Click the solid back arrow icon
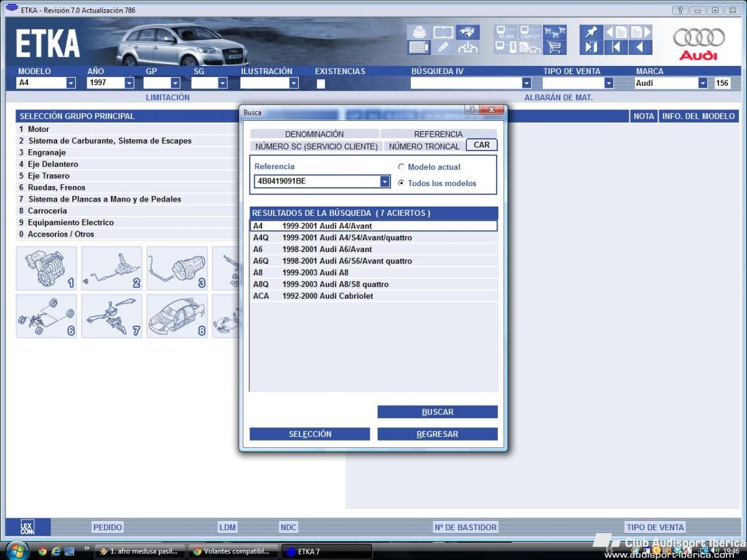747x560 pixels. click(641, 47)
